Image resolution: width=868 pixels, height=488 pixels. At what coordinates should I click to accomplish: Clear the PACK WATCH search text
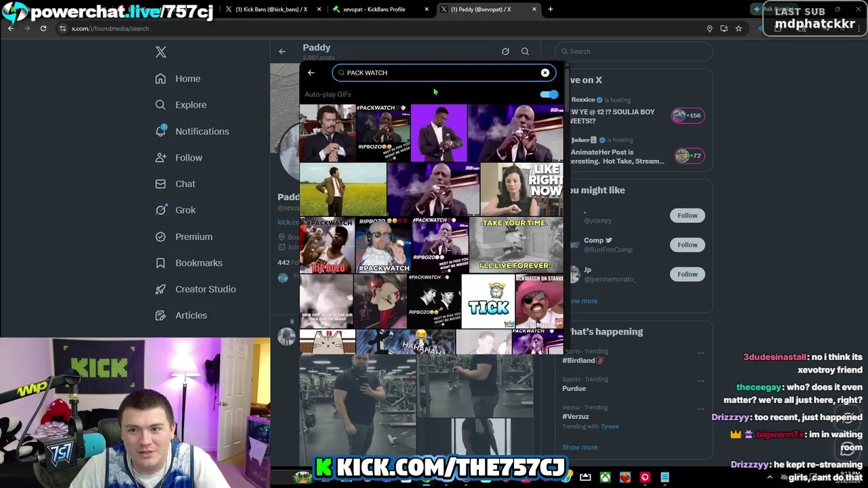[545, 73]
